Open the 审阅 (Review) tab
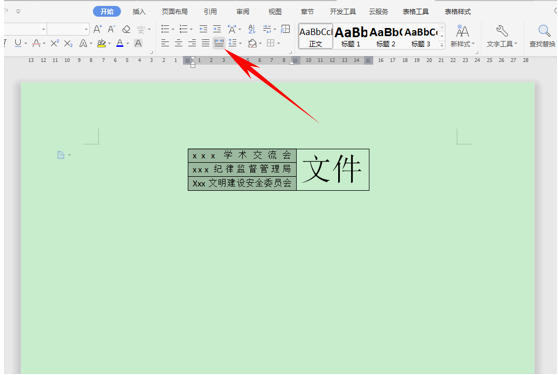558x375 pixels. point(243,12)
